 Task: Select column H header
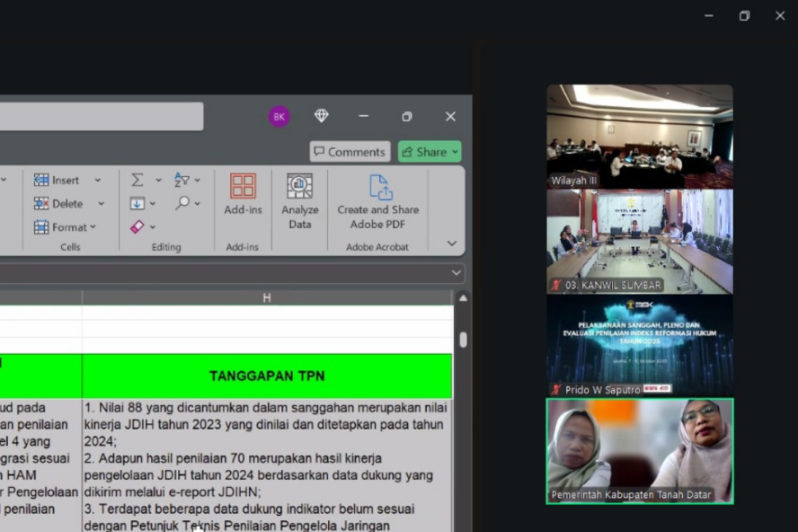point(267,297)
